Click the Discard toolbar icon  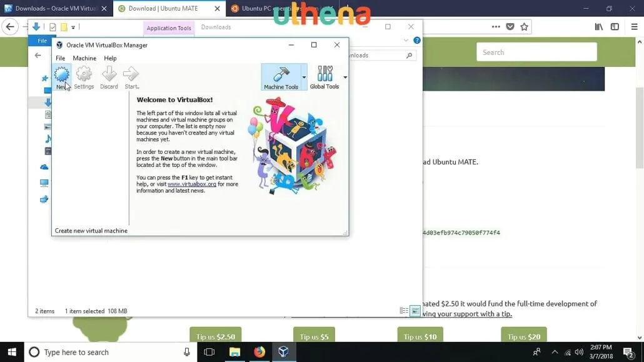[x=109, y=78]
